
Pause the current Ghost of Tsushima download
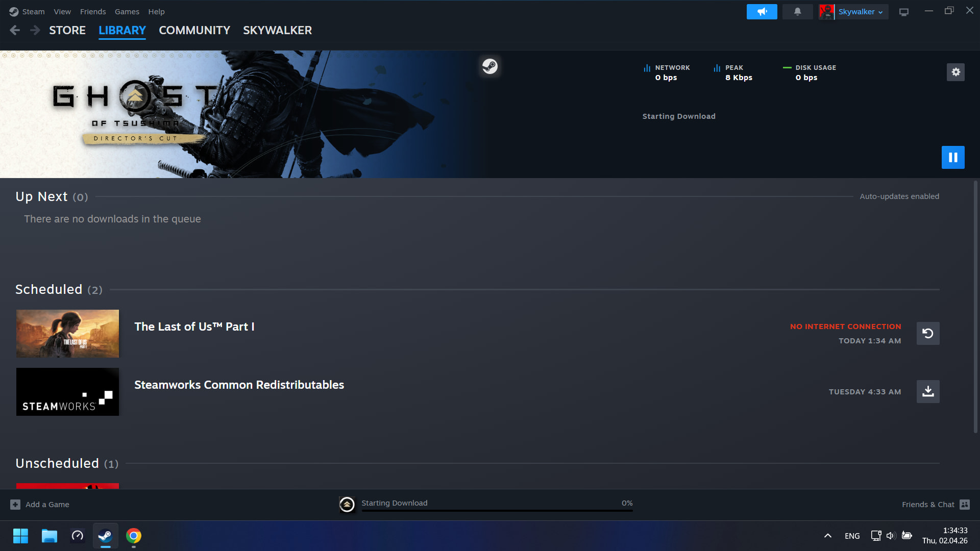pos(952,157)
